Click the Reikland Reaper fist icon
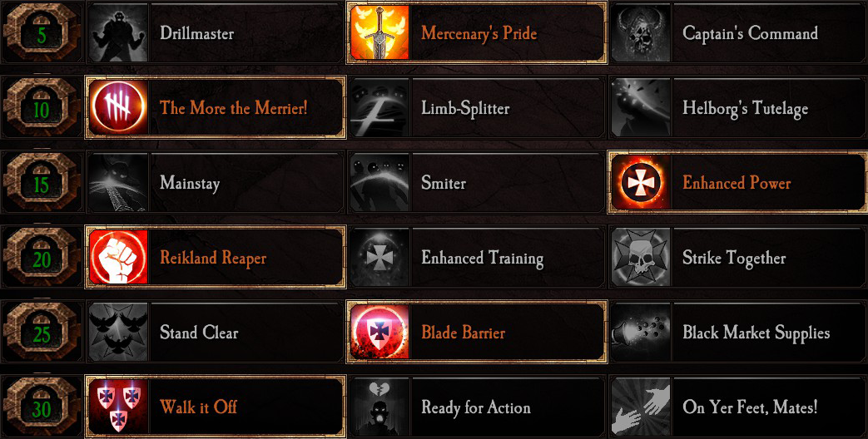Viewport: 868px width, 439px height. (118, 257)
